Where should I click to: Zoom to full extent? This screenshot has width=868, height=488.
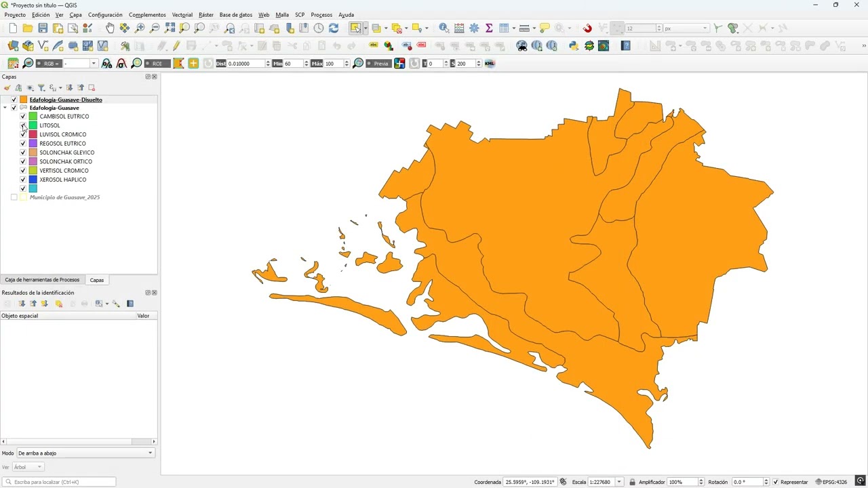tap(170, 28)
